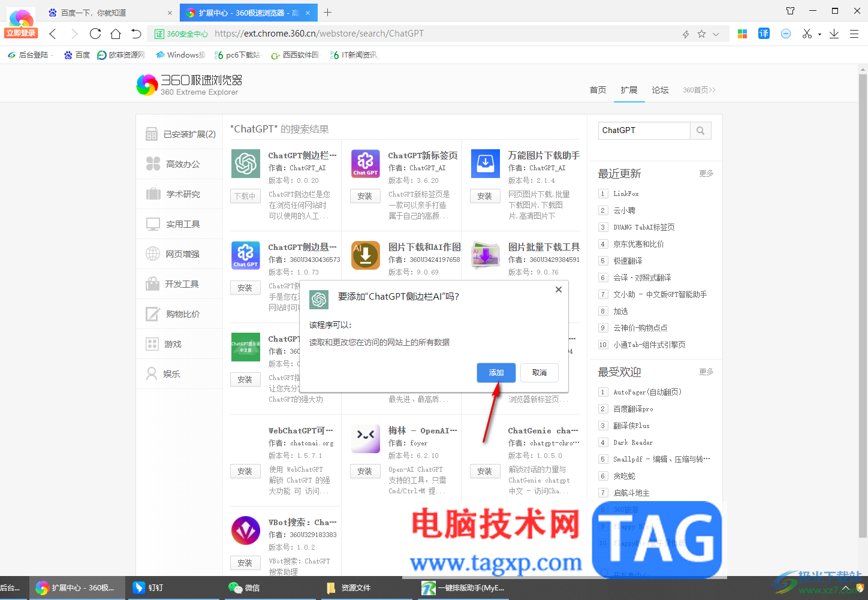Open the 西西软件园 bookmark
The width and height of the screenshot is (868, 600).
tap(295, 55)
